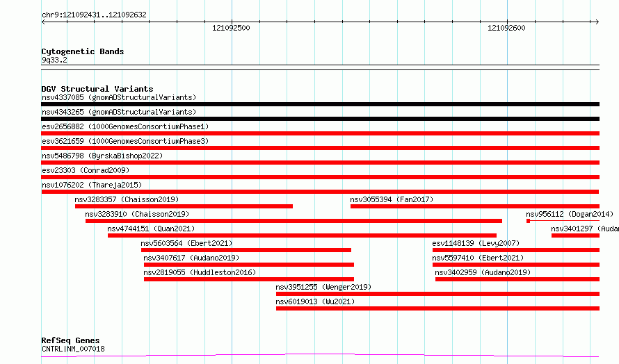The width and height of the screenshot is (619, 364).
Task: Click the red bar under nsv2819055
Action: (x=249, y=280)
